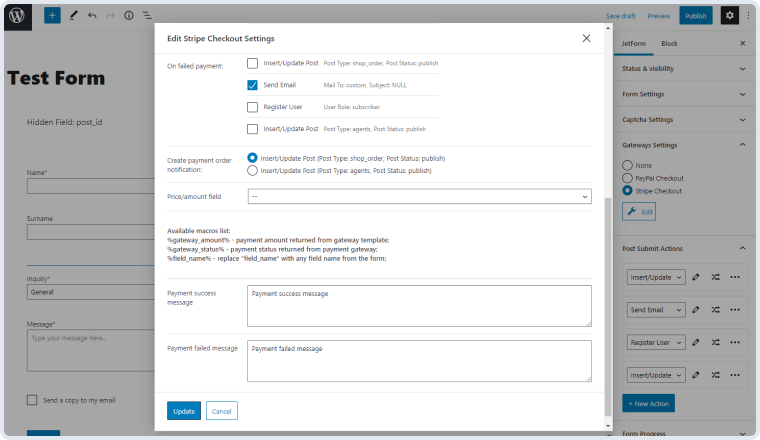Click Save draft link
760x440 pixels.
620,16
